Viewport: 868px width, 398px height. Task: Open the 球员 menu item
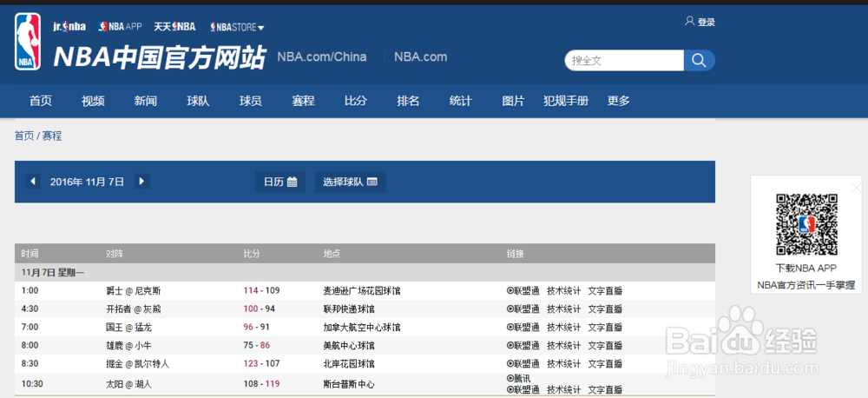(251, 101)
